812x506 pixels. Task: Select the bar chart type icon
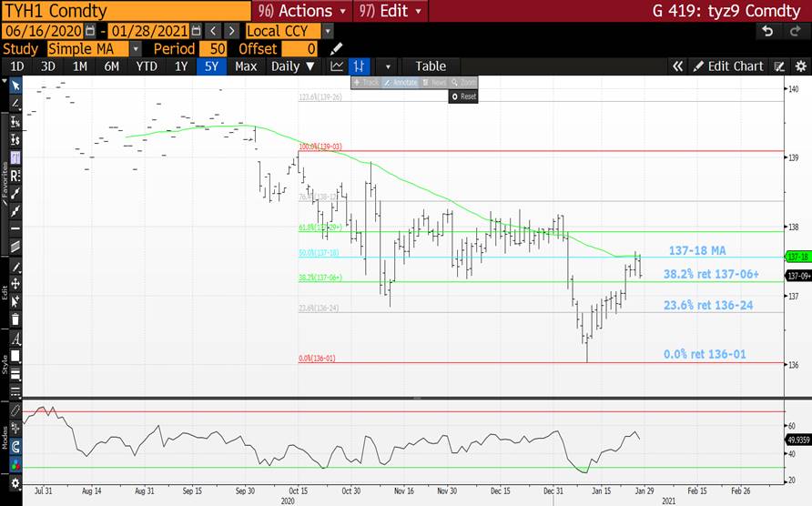pyautogui.click(x=360, y=66)
